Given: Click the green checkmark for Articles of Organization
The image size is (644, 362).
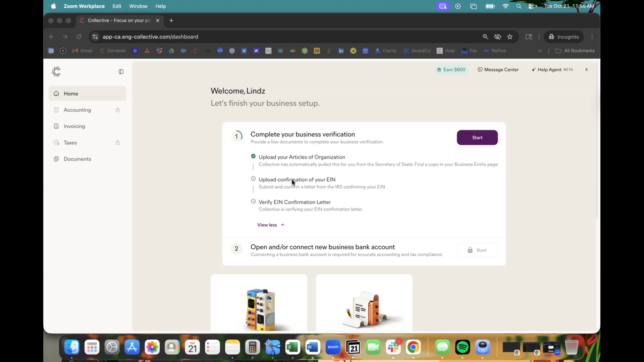Looking at the screenshot, I should (x=253, y=156).
